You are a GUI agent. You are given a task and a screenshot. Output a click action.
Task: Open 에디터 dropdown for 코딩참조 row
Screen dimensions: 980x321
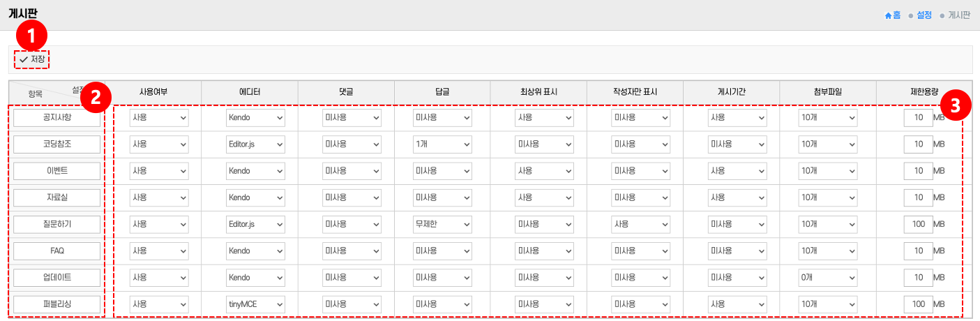pos(255,144)
